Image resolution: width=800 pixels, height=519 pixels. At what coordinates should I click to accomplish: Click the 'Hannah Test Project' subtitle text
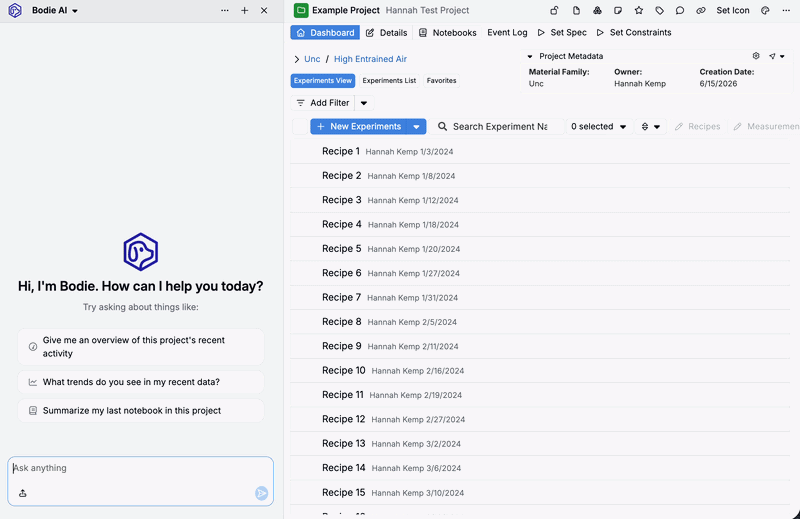click(x=427, y=10)
